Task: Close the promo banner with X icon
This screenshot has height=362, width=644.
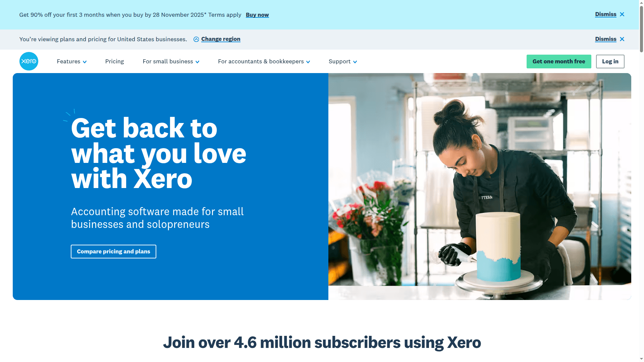Action: pos(622,14)
